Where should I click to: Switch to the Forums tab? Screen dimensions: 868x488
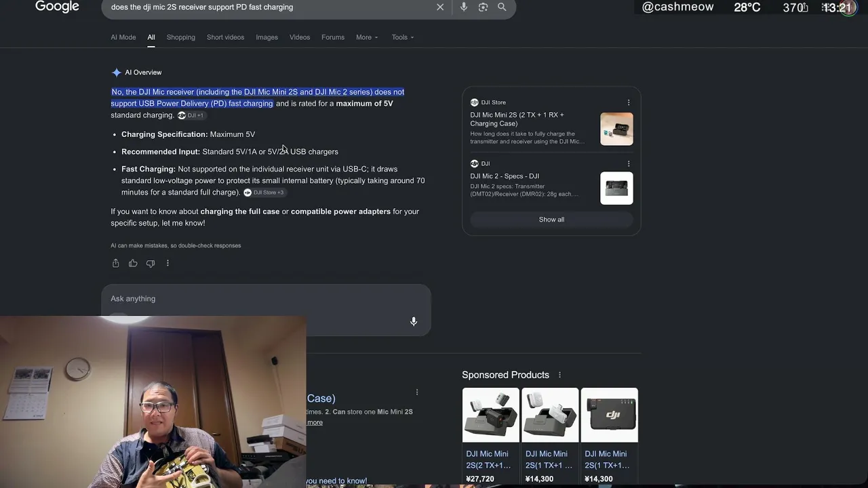[x=333, y=37]
